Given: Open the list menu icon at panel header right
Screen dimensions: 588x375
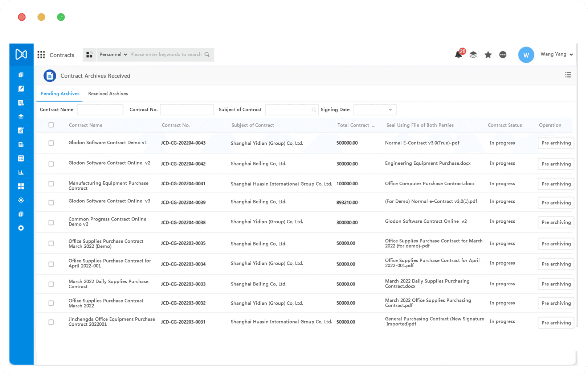Looking at the screenshot, I should coord(568,75).
